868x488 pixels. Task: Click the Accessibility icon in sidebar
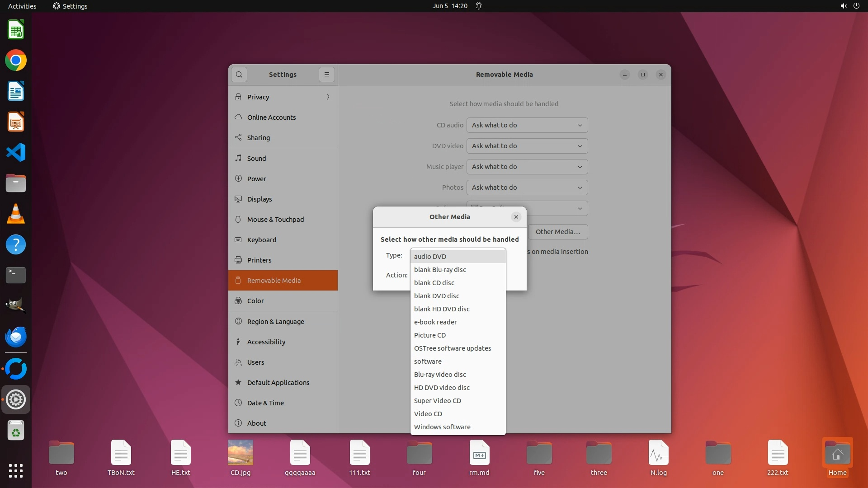pyautogui.click(x=238, y=342)
